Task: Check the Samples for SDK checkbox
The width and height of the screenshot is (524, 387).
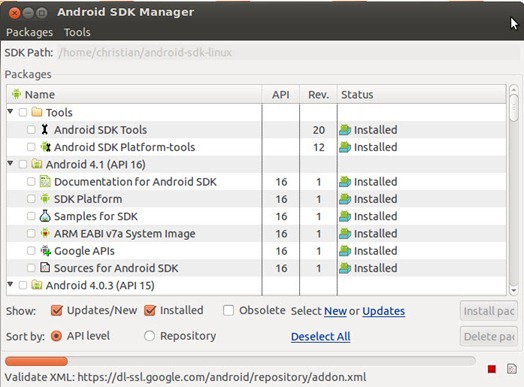Action: pos(31,216)
